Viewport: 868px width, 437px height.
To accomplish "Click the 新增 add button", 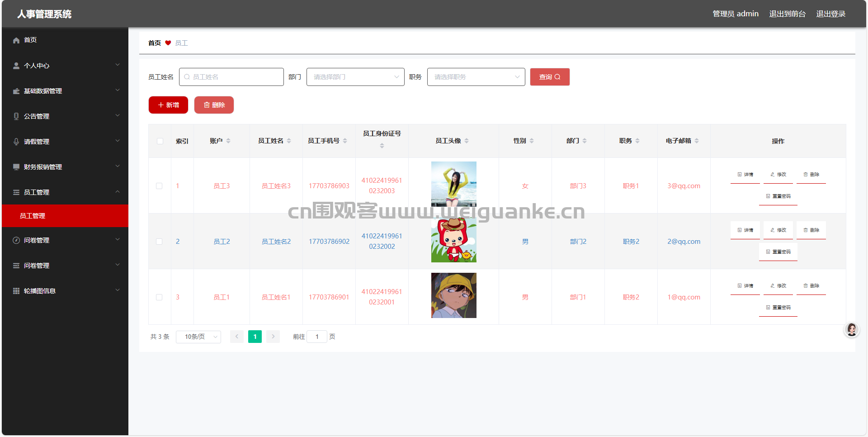I will (x=168, y=105).
